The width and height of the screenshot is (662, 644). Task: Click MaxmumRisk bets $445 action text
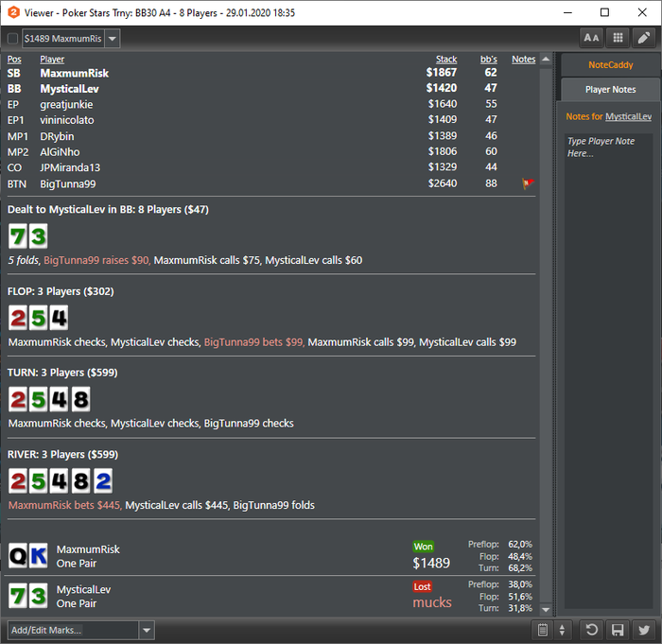tap(65, 505)
